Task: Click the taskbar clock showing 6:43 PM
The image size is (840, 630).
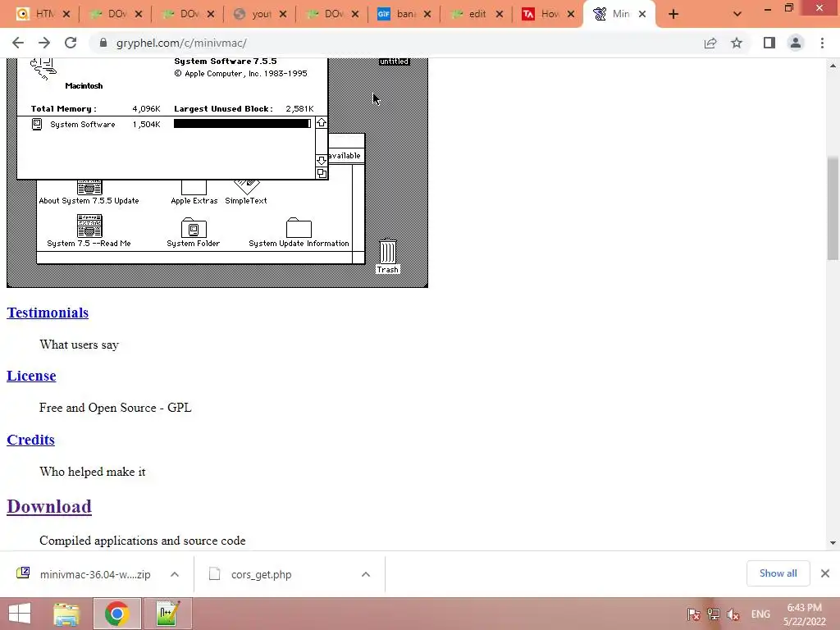Action: click(804, 614)
